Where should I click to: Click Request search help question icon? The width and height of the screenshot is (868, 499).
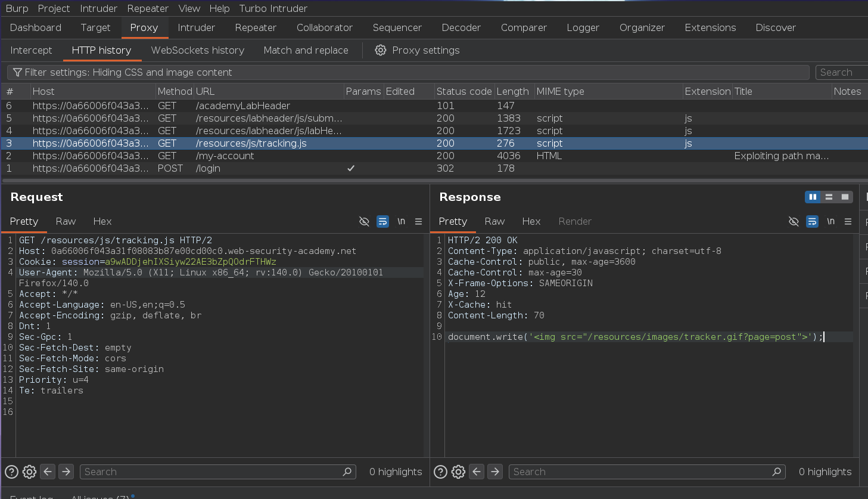[11, 472]
